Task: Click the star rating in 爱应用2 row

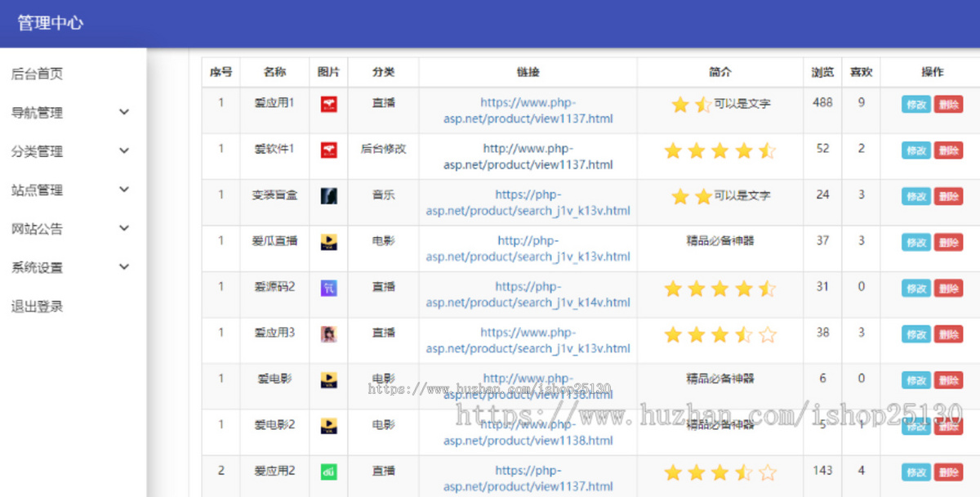Action: (720, 472)
